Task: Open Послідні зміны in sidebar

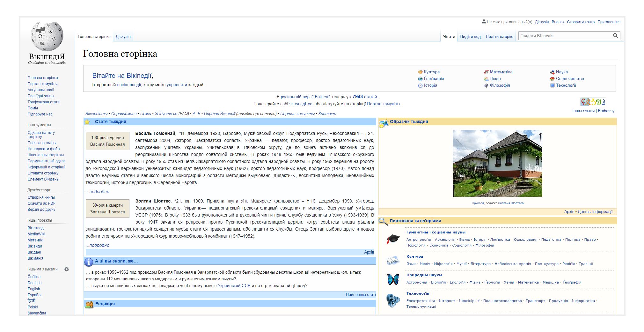Action: (x=41, y=96)
